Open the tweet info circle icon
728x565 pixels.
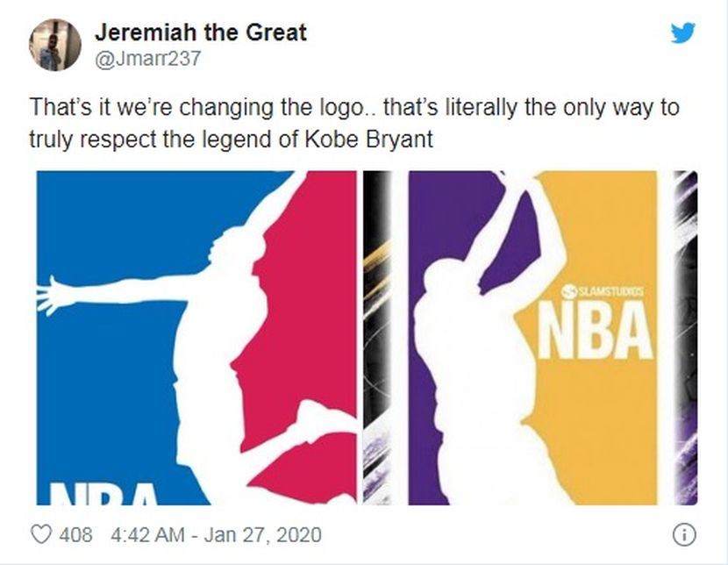(684, 534)
